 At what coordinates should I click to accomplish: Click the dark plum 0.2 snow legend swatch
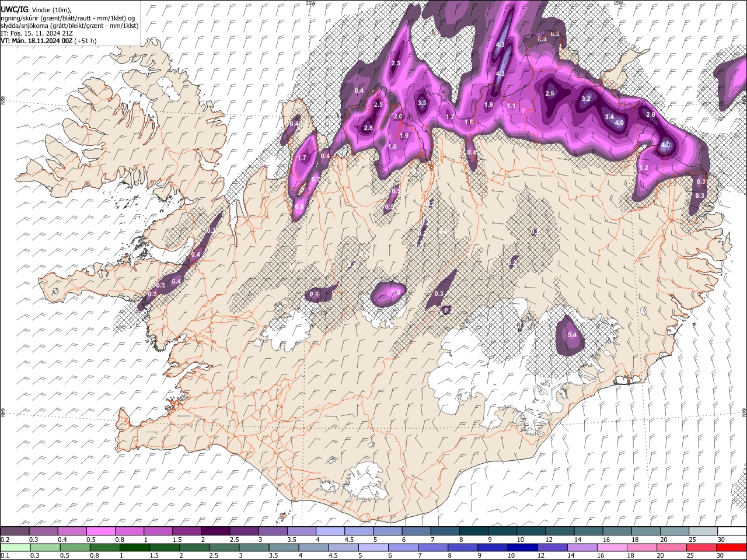15,531
